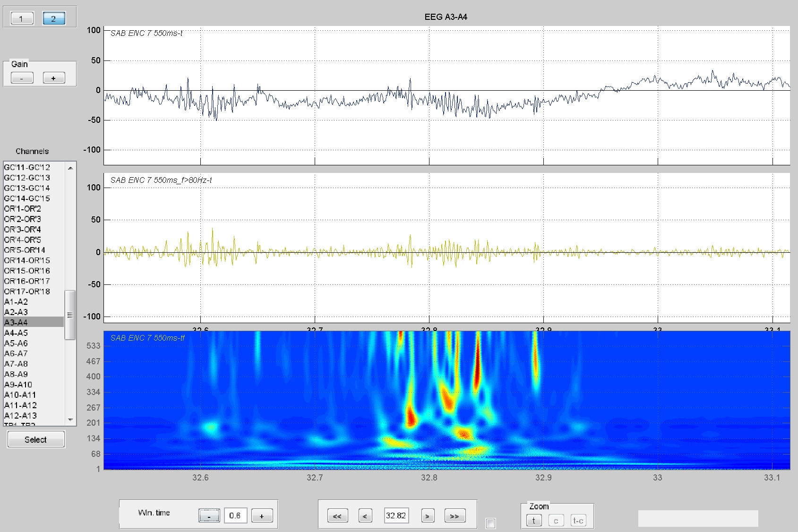
Task: Switch to view 2 button
Action: 54,18
